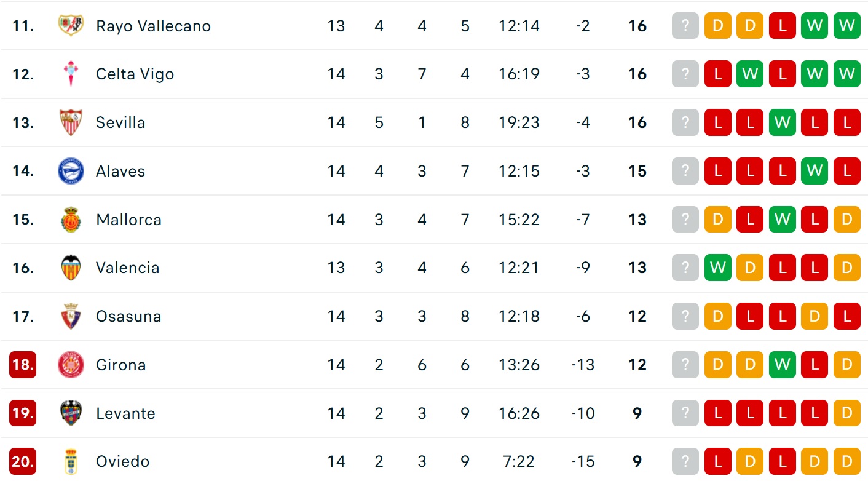Open the Celta Vigo team link
This screenshot has height=481, width=868.
point(135,74)
